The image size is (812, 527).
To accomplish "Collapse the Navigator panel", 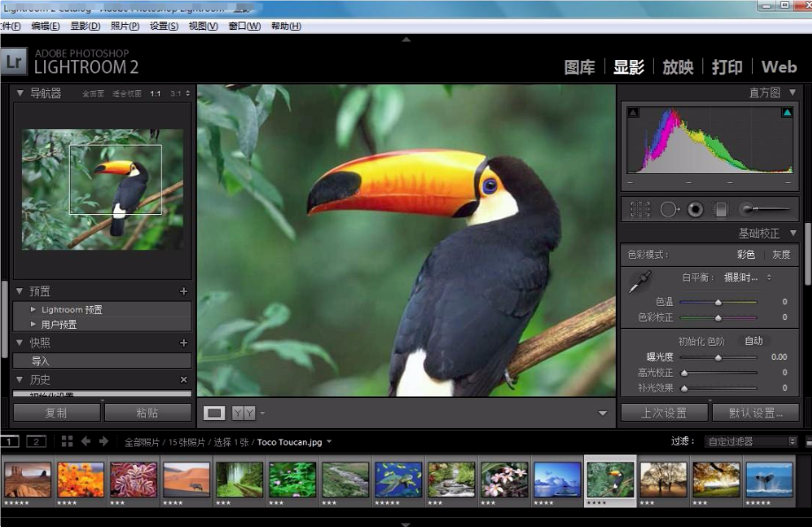I will point(19,93).
